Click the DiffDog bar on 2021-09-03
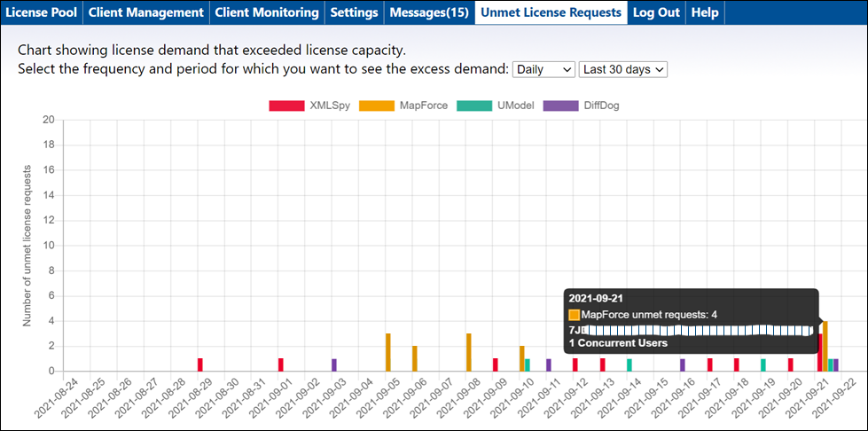Screen dimensions: 868x431 pos(334,364)
